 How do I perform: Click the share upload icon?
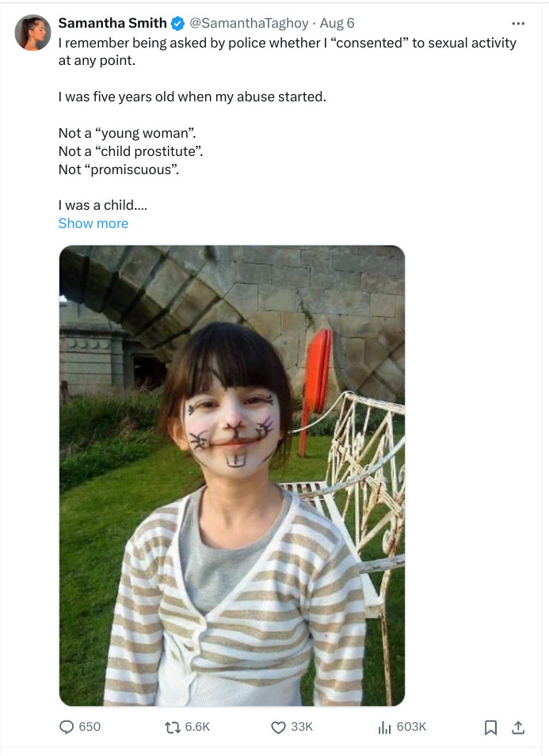[517, 727]
